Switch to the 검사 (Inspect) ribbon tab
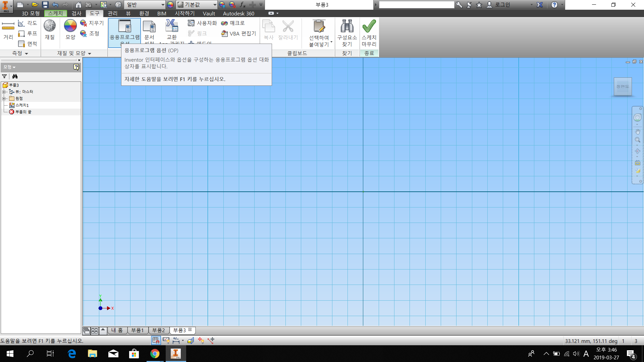The width and height of the screenshot is (644, 362). [76, 13]
